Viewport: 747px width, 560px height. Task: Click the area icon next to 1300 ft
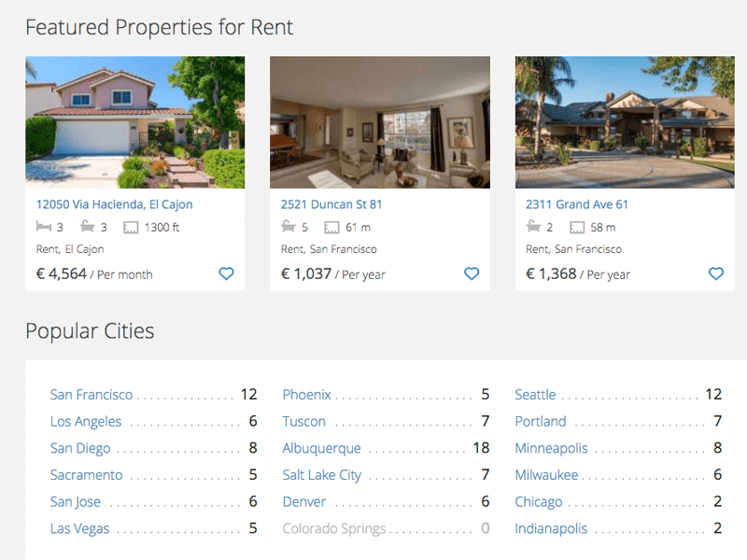[x=131, y=228]
